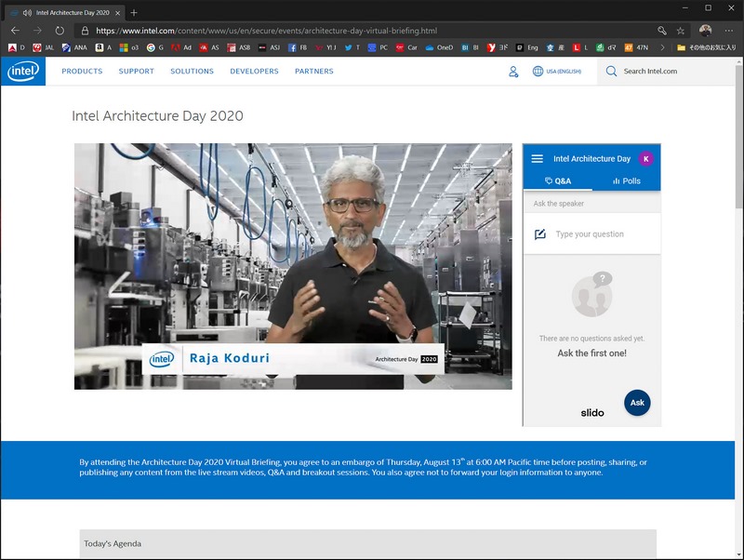
Task: Open the USA (ENGLISH) region selector
Action: (556, 72)
